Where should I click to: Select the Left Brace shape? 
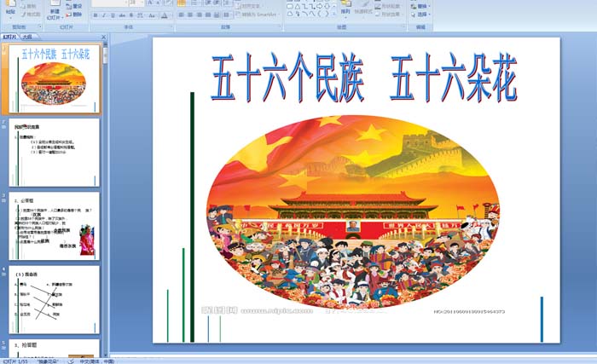319,14
